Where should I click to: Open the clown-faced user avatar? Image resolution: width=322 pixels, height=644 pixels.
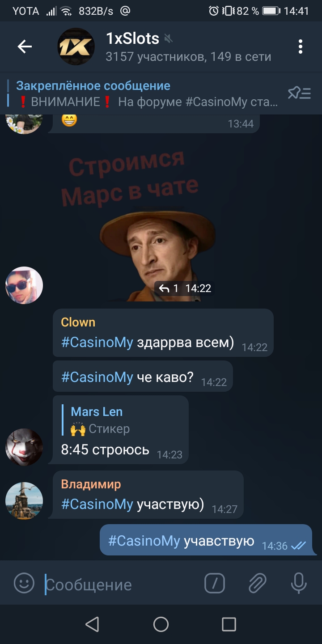(x=24, y=447)
